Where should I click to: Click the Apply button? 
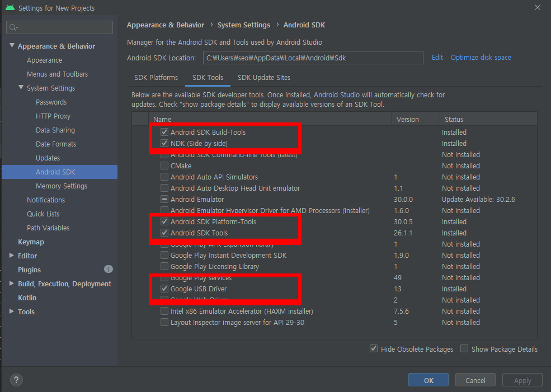(522, 380)
